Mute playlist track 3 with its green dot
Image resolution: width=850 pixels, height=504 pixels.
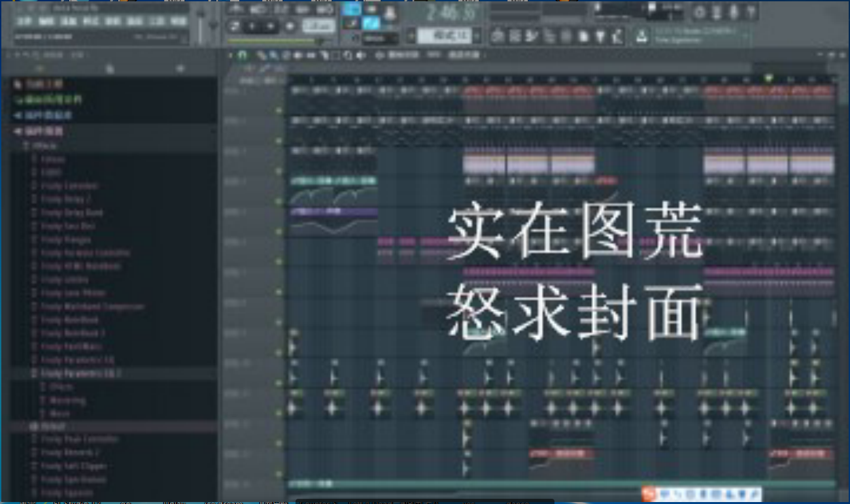click(279, 171)
